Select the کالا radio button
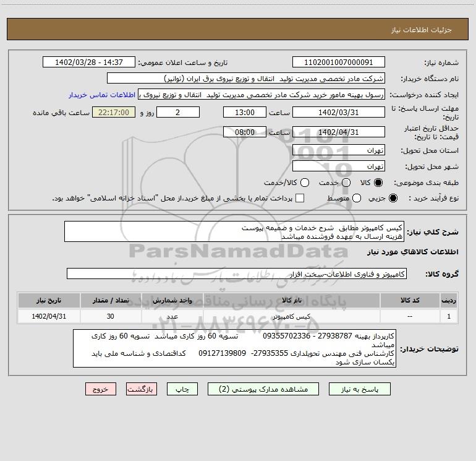The image size is (476, 461). click(x=378, y=183)
